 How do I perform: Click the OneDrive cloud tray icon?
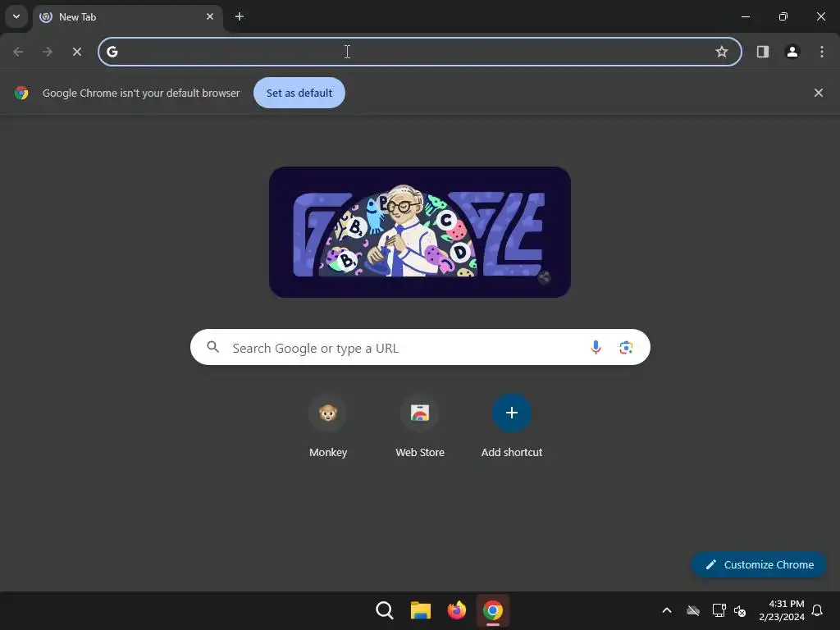pos(693,610)
